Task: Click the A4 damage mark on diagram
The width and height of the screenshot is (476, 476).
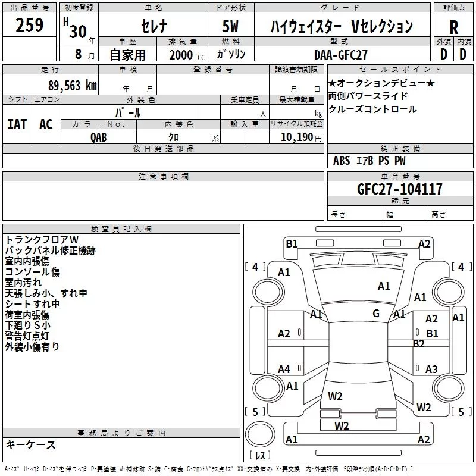Action: click(284, 369)
